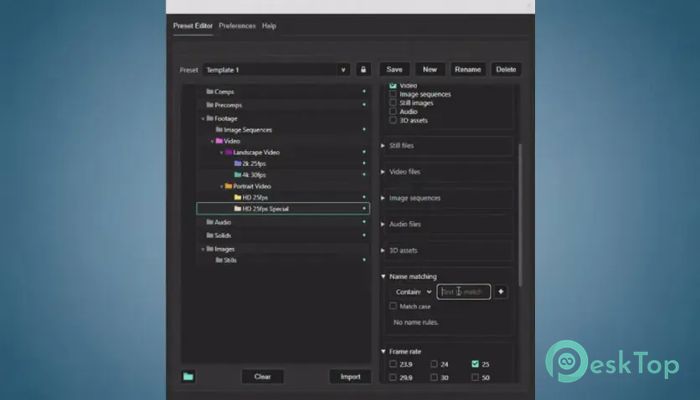Click the 2k 25fps folder icon

coord(238,163)
